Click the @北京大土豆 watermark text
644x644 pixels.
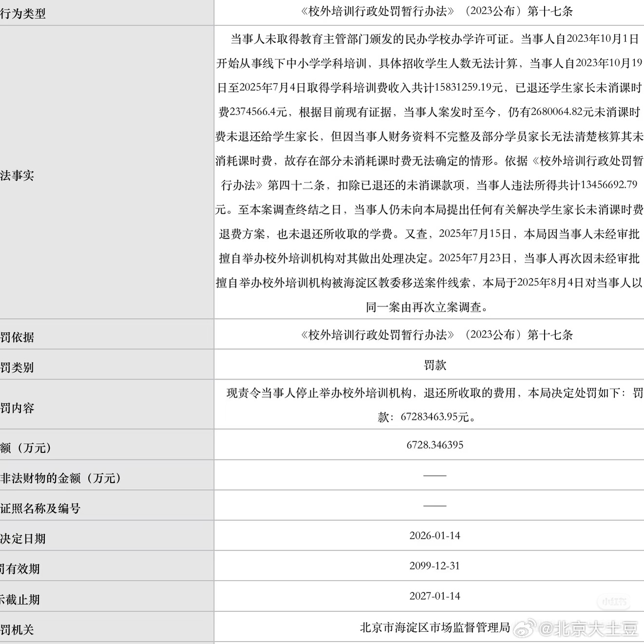pos(588,629)
